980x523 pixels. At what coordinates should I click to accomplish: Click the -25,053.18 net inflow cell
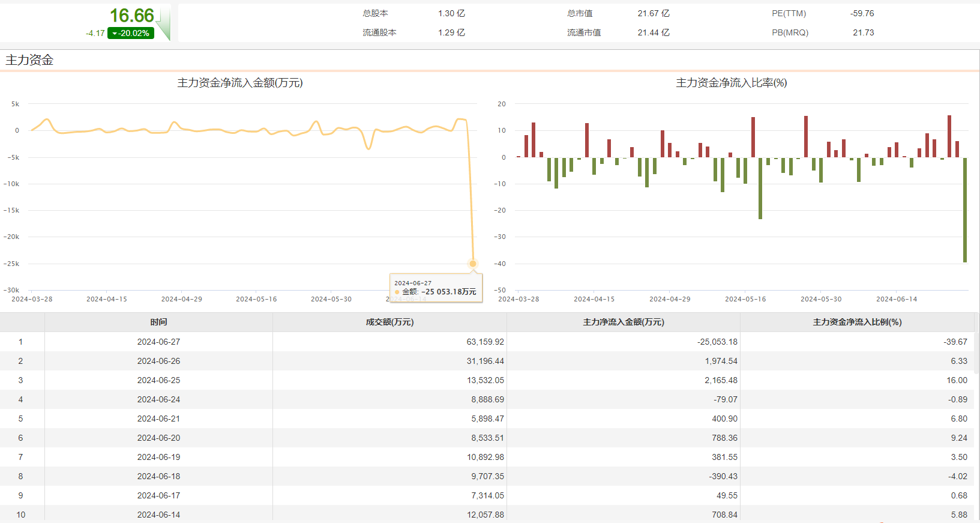tap(717, 342)
